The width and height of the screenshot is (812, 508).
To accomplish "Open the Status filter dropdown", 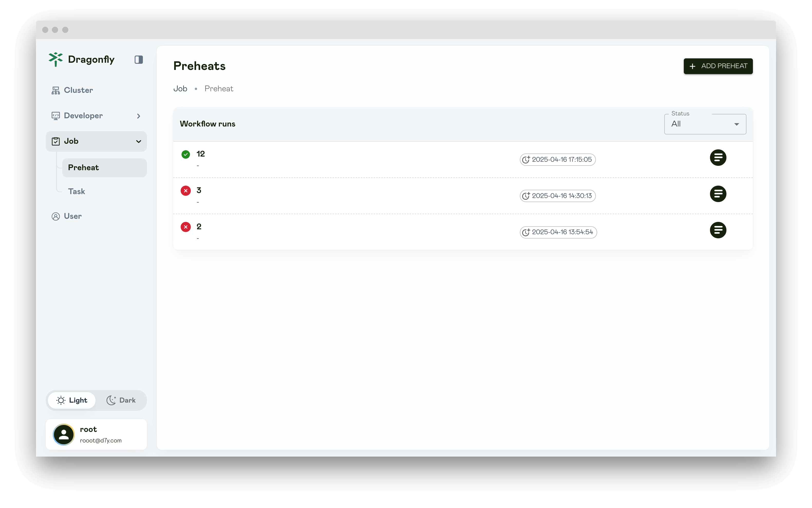I will click(x=705, y=124).
